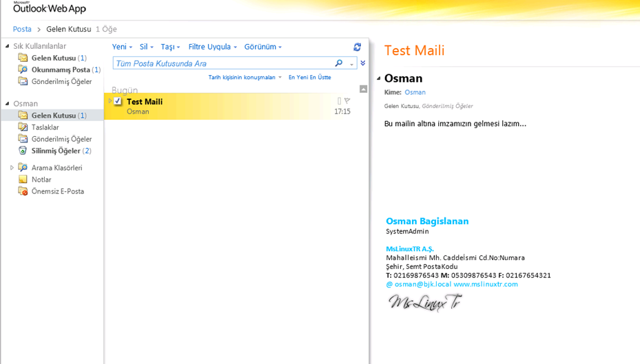Expand the Arama Klasörleri node
The width and height of the screenshot is (640, 364).
(x=12, y=167)
